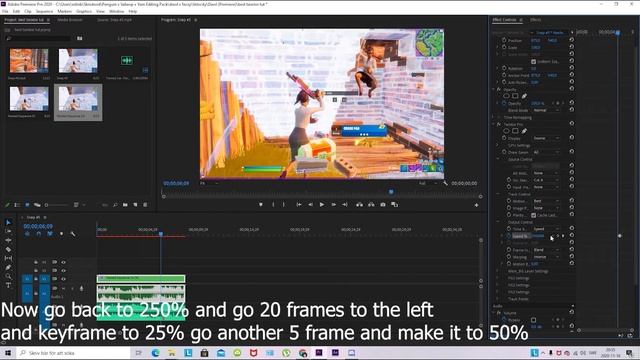Select the Slip tool
640x360 pixels.
(8, 258)
